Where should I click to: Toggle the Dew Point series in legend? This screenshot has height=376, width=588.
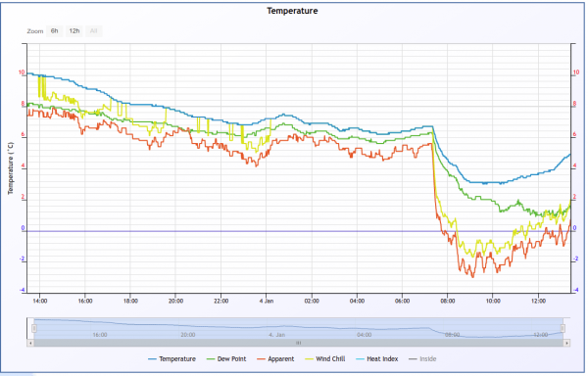(x=226, y=358)
